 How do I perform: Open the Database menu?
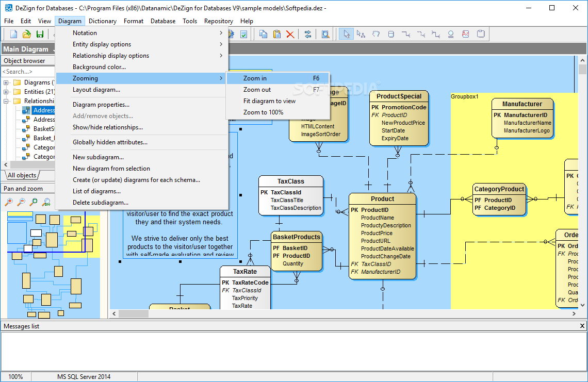click(x=163, y=21)
